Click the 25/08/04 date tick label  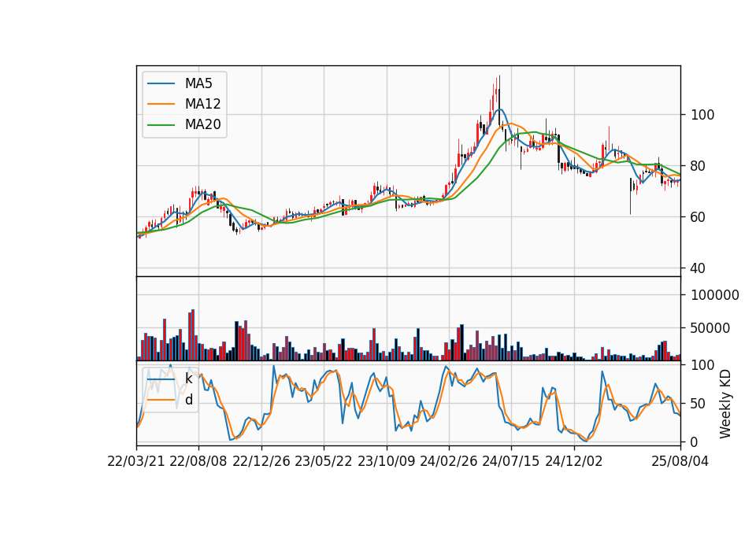pyautogui.click(x=680, y=461)
